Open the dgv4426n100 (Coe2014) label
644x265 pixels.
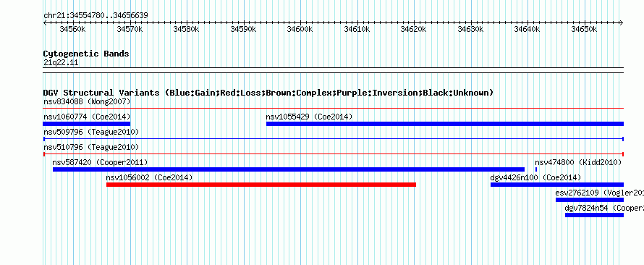[535, 177]
